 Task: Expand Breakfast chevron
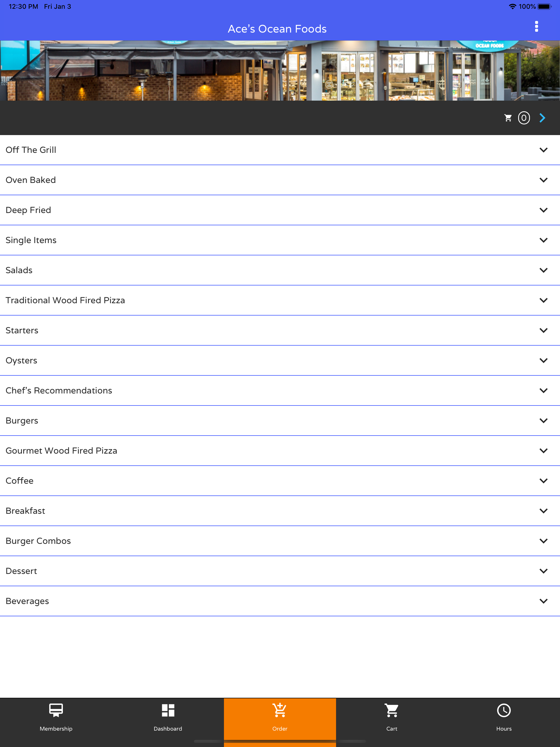click(543, 510)
